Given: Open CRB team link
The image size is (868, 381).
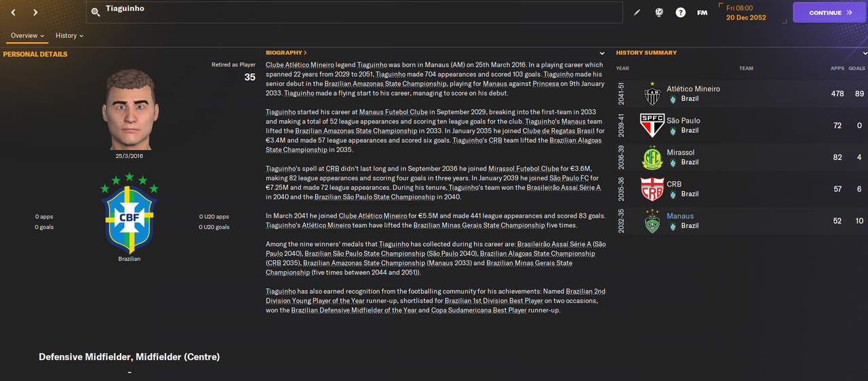Looking at the screenshot, I should 674,184.
